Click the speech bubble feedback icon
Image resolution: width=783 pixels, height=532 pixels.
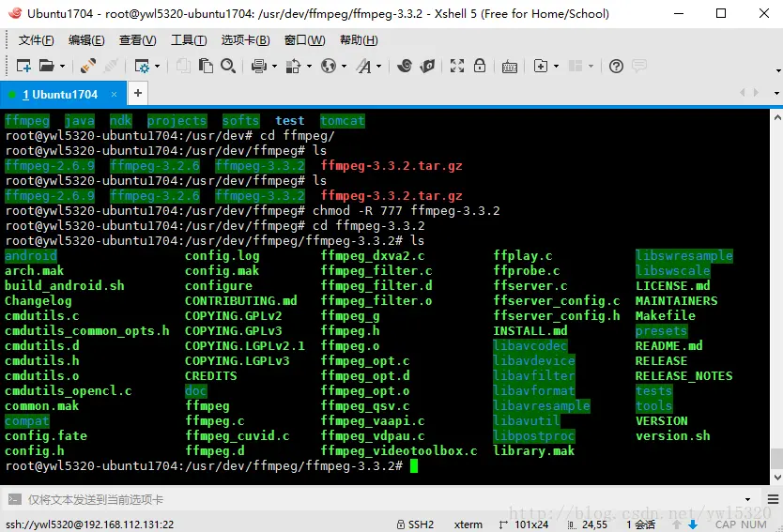pyautogui.click(x=639, y=66)
